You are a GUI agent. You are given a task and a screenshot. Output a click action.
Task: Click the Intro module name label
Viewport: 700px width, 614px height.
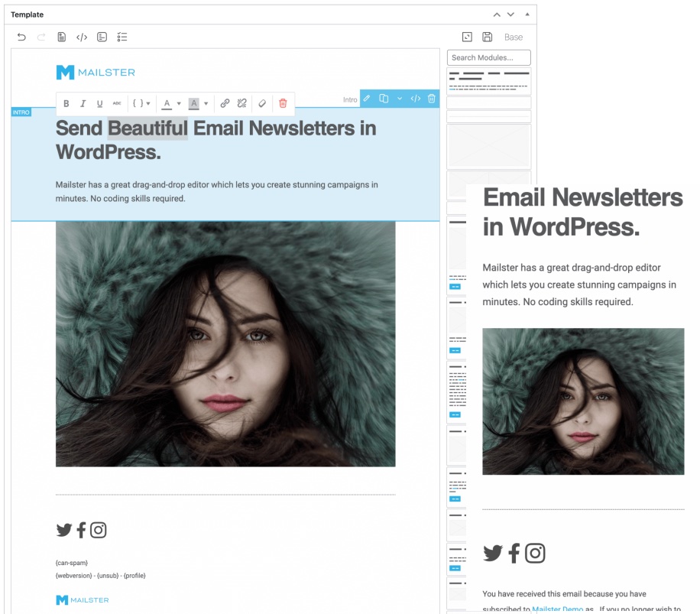(350, 100)
